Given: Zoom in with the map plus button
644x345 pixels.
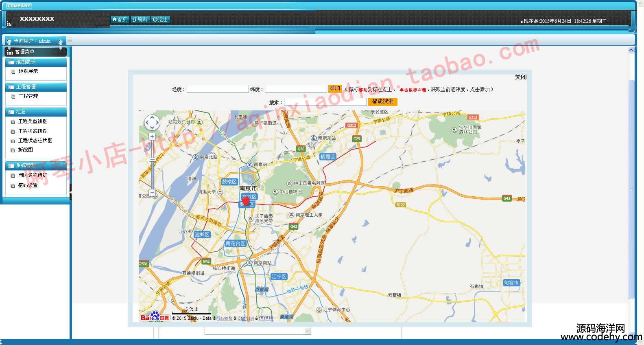Looking at the screenshot, I should tap(152, 137).
